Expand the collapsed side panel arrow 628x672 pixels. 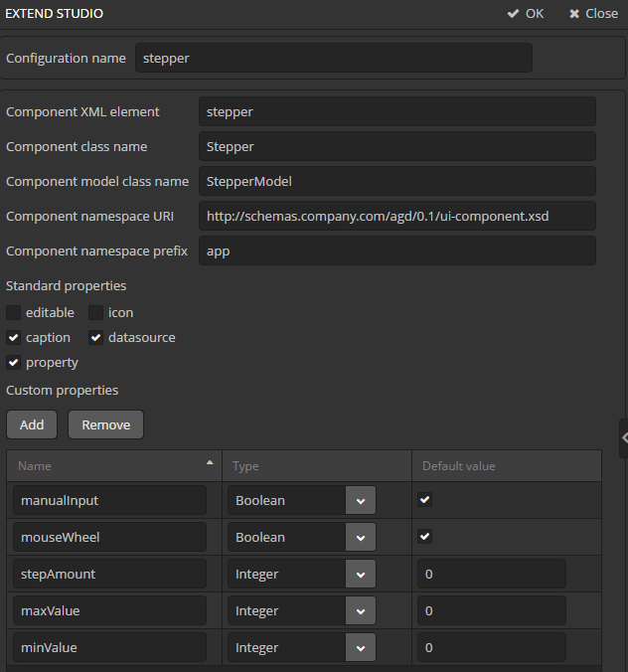(x=623, y=436)
